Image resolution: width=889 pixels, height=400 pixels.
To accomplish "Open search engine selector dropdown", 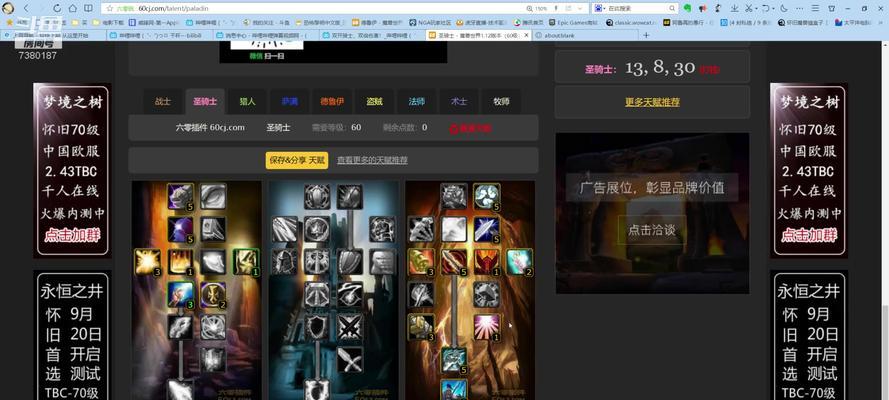I will point(600,8).
